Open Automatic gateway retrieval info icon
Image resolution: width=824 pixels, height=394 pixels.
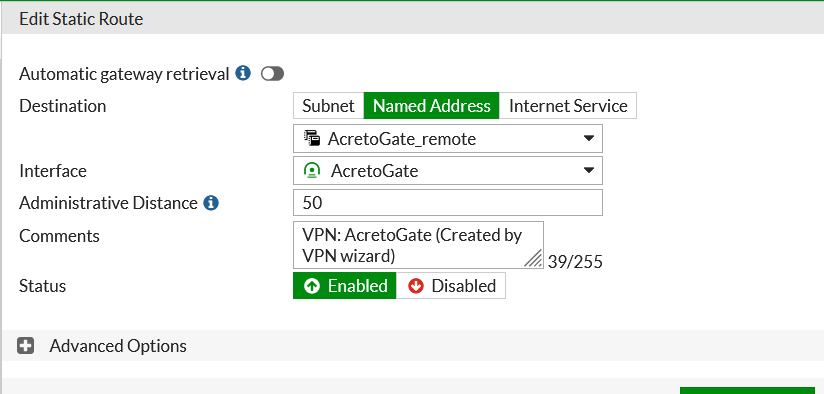click(243, 73)
